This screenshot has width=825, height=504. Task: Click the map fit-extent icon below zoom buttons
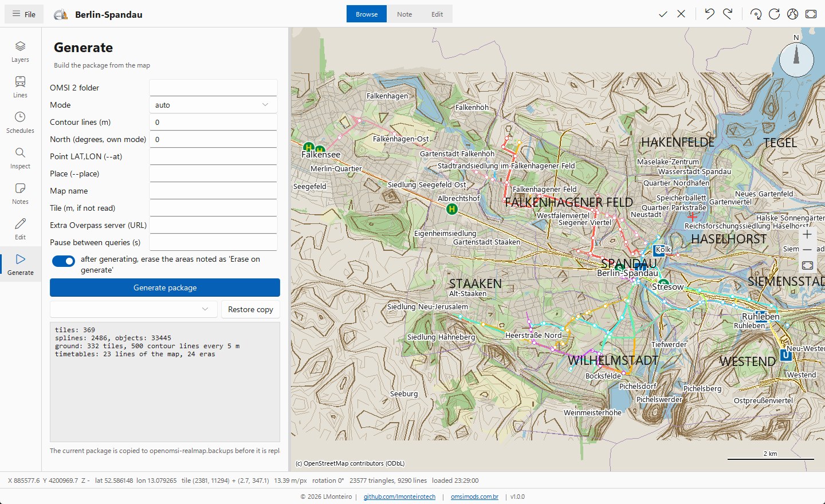click(807, 265)
